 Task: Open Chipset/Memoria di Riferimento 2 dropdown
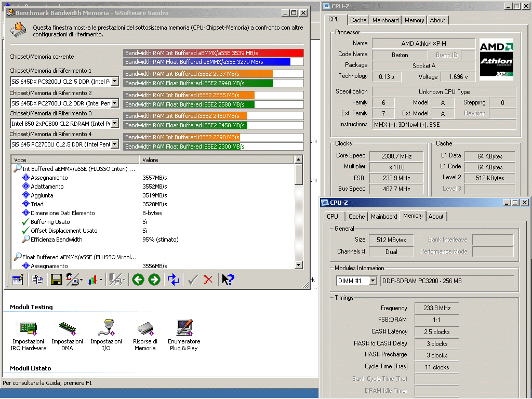[115, 103]
